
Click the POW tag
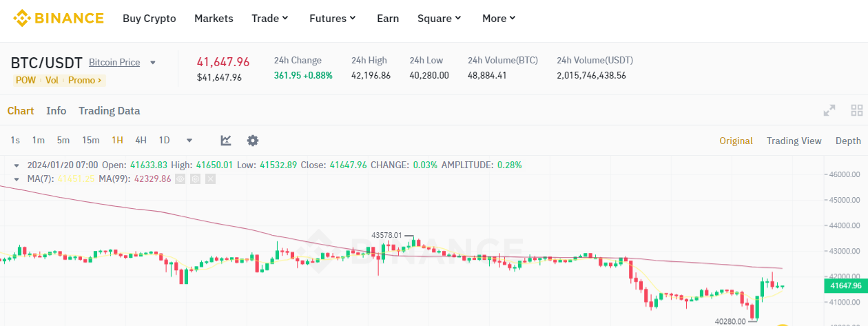(25, 80)
